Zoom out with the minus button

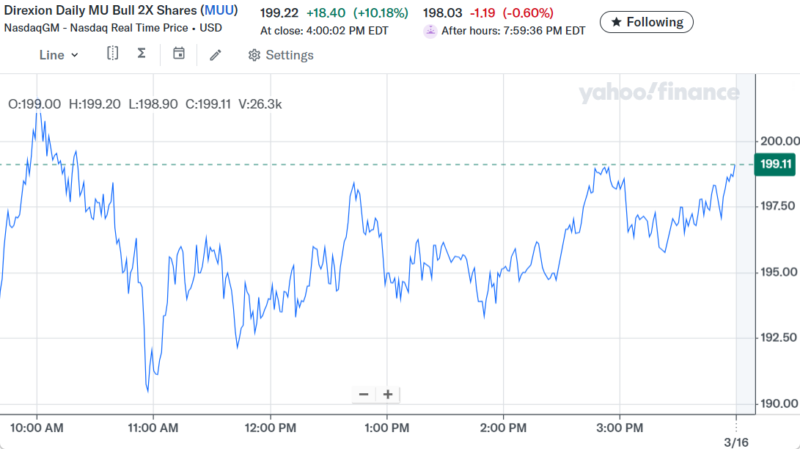pos(363,394)
